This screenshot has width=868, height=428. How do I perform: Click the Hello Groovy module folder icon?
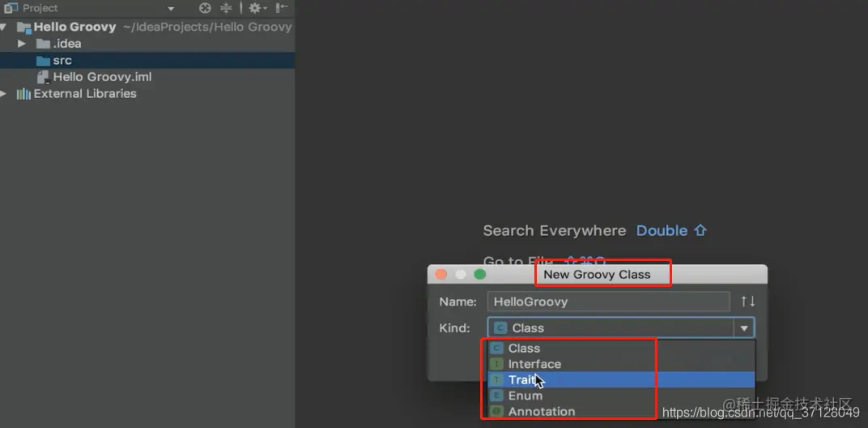point(23,28)
